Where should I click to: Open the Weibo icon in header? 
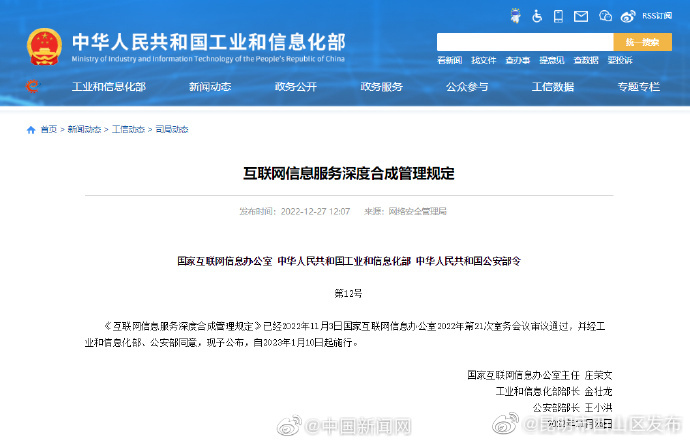point(628,16)
